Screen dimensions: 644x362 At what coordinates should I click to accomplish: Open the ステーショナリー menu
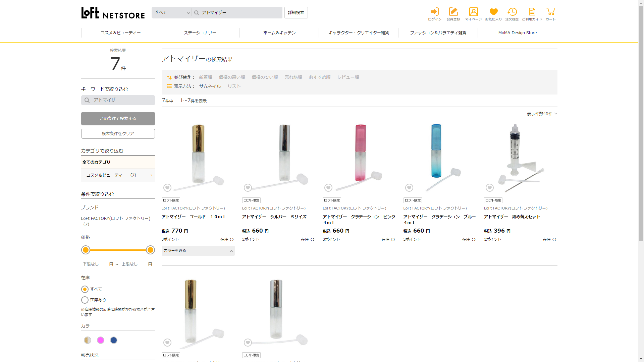200,33
